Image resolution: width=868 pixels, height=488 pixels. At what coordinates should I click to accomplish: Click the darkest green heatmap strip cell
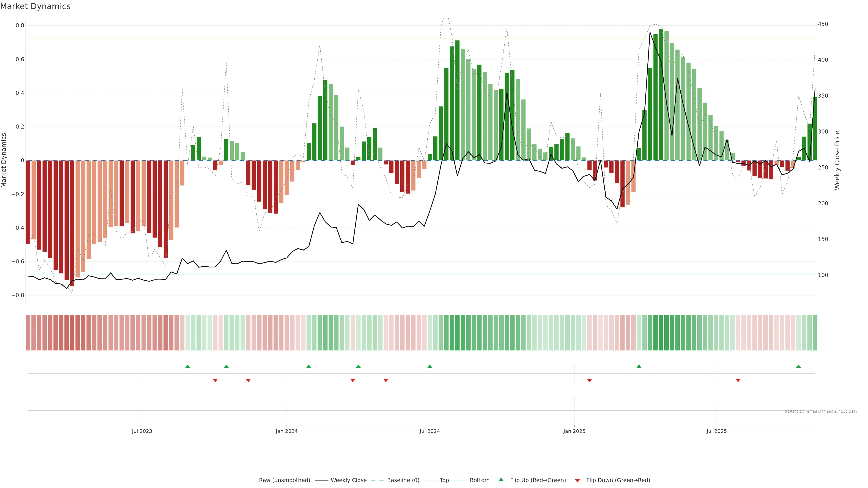(x=661, y=333)
